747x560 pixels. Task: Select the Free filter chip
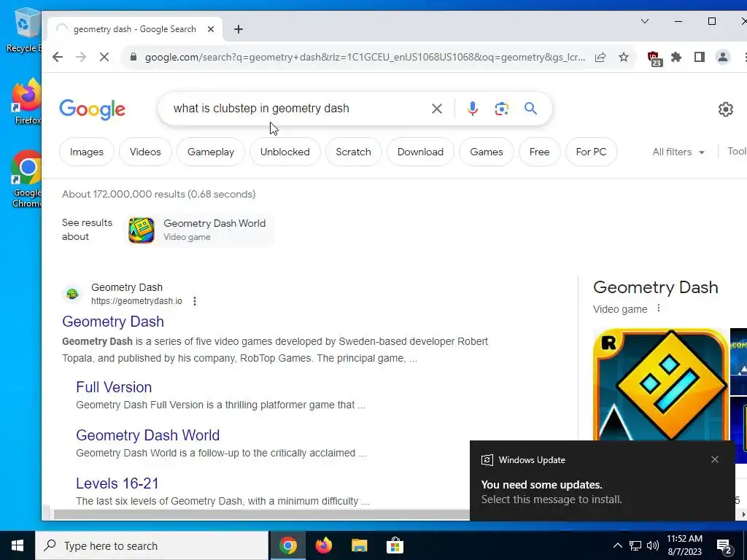coord(539,152)
